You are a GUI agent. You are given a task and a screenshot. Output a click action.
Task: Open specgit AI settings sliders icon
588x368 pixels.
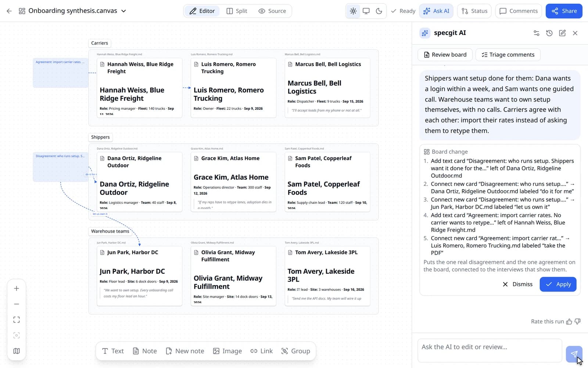pos(537,33)
